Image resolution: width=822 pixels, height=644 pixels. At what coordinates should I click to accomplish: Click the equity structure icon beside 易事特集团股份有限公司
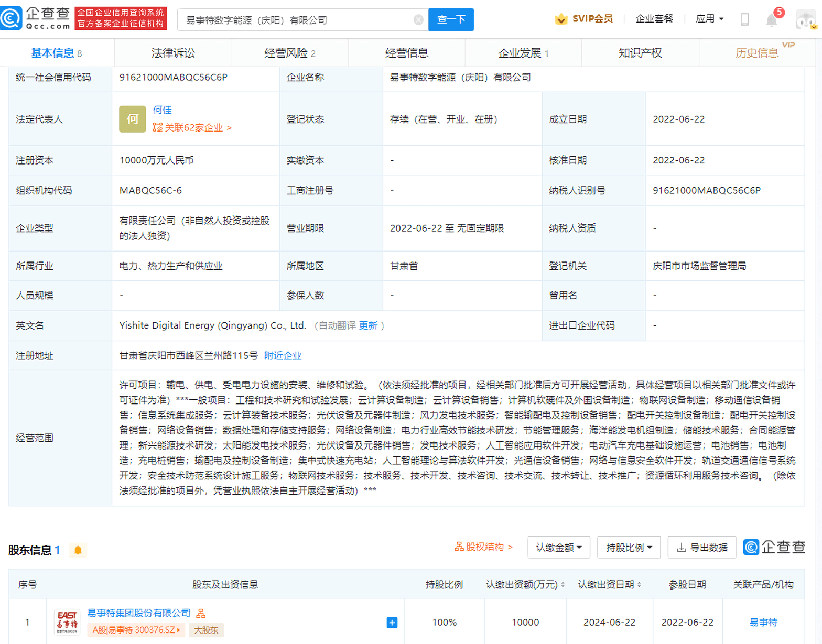[x=201, y=614]
